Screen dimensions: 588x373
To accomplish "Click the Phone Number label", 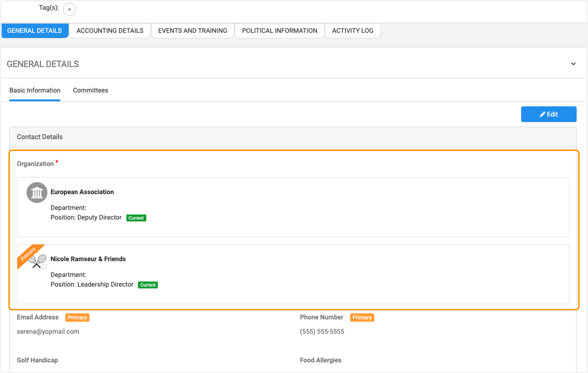I will (321, 318).
